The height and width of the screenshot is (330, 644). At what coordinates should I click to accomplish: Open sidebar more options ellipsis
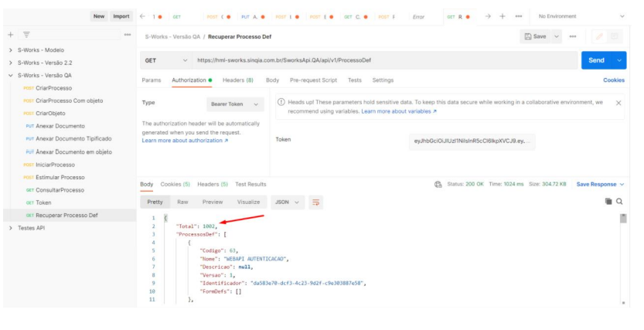click(128, 35)
